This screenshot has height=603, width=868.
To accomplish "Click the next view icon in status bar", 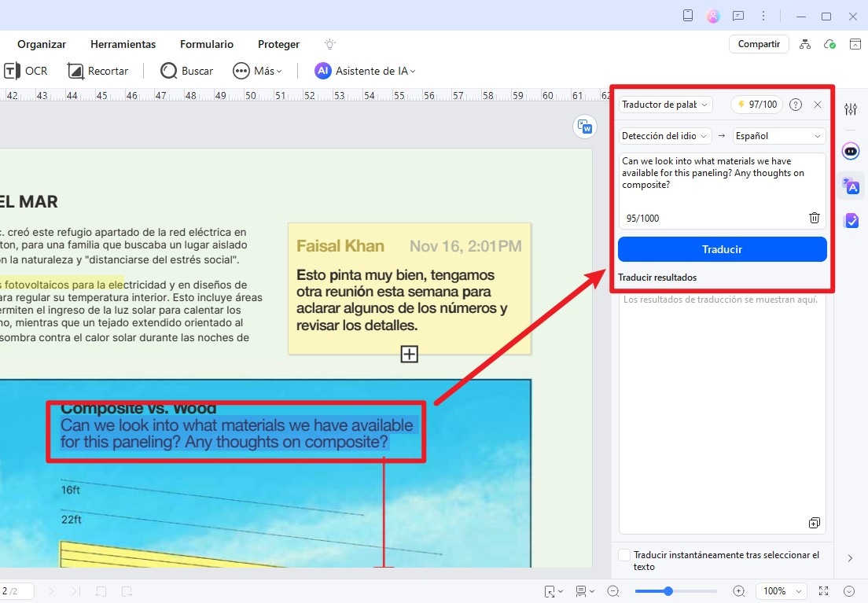I will click(127, 591).
